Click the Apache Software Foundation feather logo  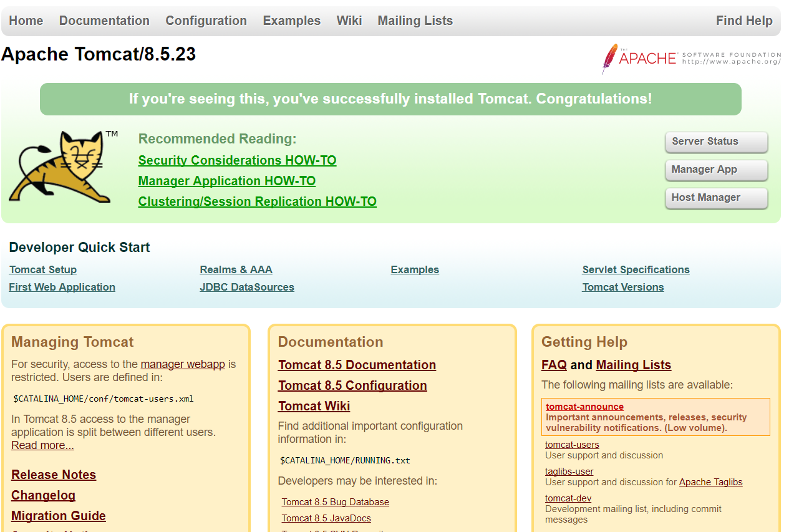point(691,59)
